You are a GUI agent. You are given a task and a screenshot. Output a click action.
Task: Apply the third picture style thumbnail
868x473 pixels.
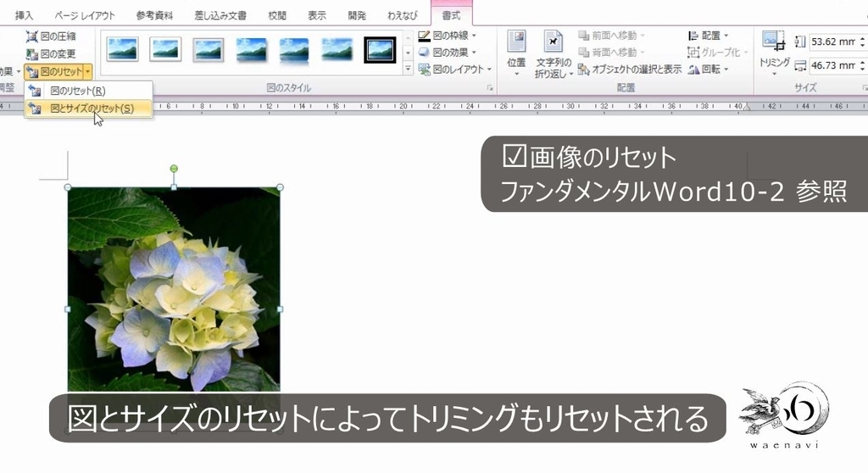[x=209, y=49]
